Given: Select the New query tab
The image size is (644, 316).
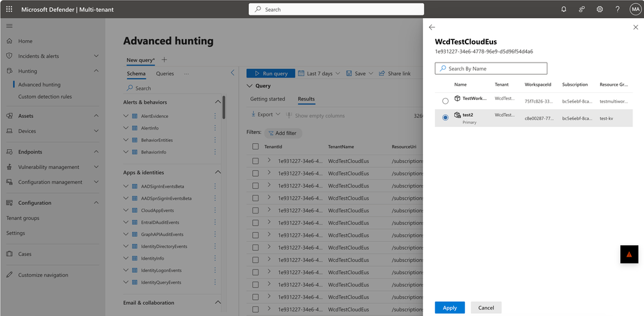Looking at the screenshot, I should [141, 60].
